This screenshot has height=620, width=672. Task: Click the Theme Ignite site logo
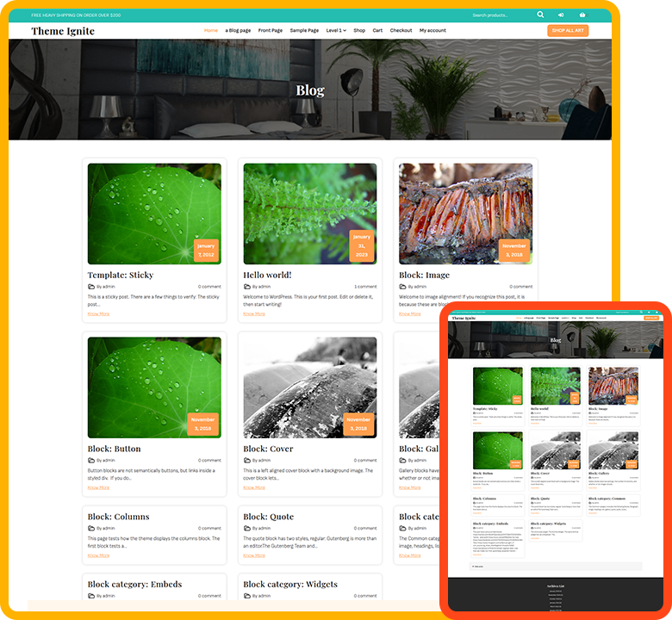click(x=63, y=31)
